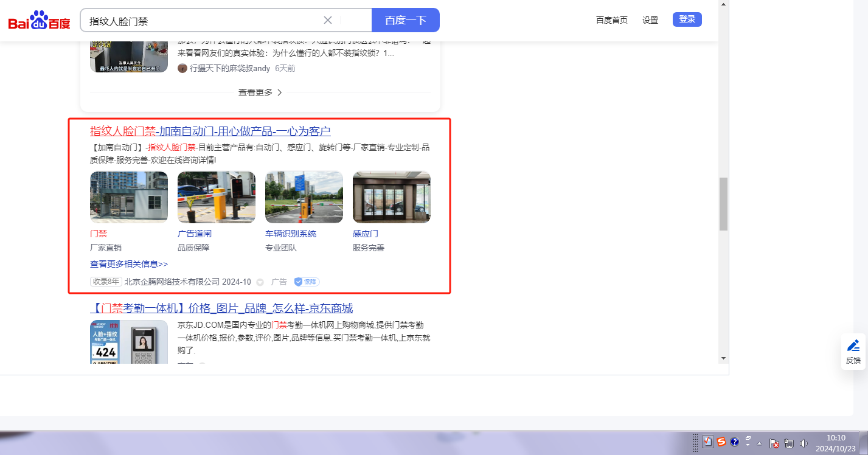Click the blue help question mark tray icon
The image size is (868, 455).
tap(735, 442)
